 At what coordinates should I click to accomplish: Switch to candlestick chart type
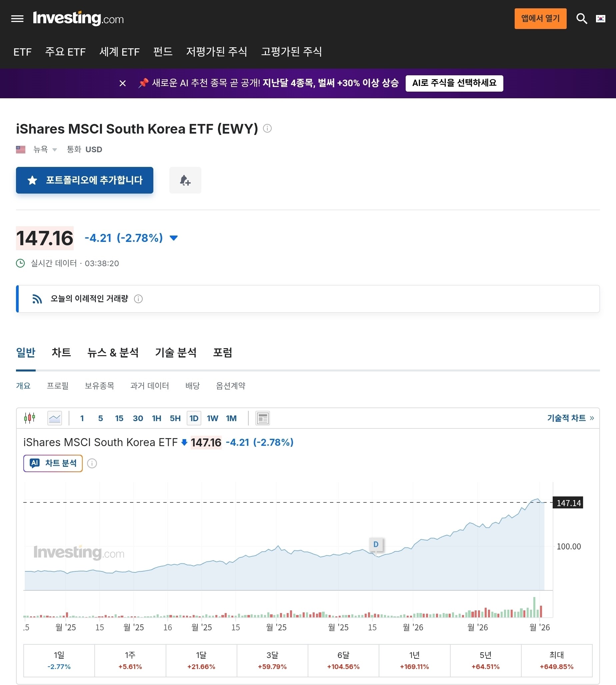click(x=30, y=418)
